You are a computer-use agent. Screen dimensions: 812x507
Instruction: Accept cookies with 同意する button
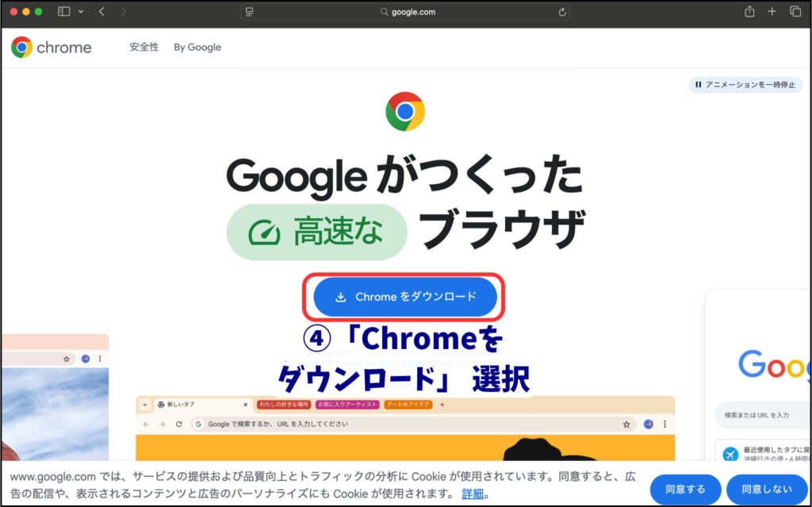click(685, 489)
